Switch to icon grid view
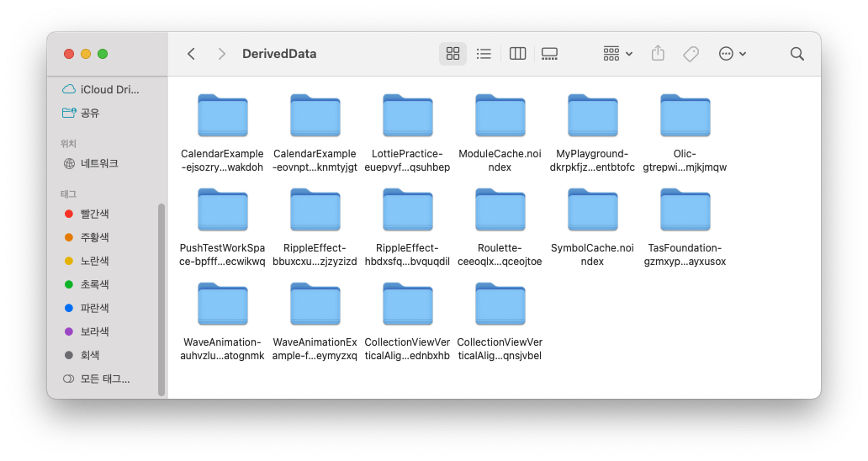868x461 pixels. pos(453,54)
